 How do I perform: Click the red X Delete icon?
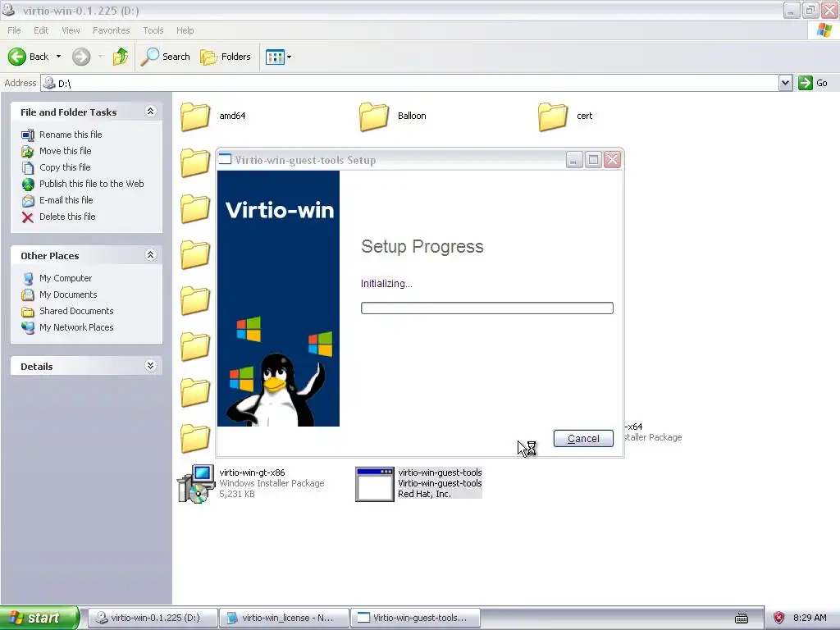[x=28, y=217]
